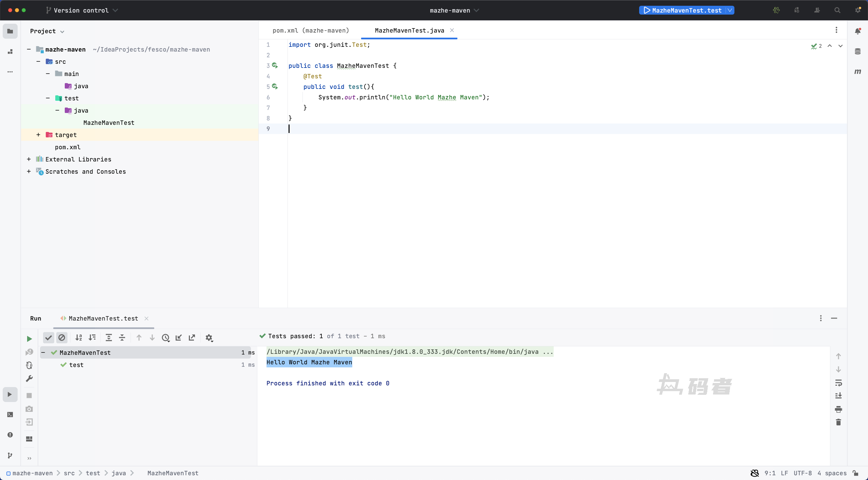Open test runner settings gear

(209, 338)
